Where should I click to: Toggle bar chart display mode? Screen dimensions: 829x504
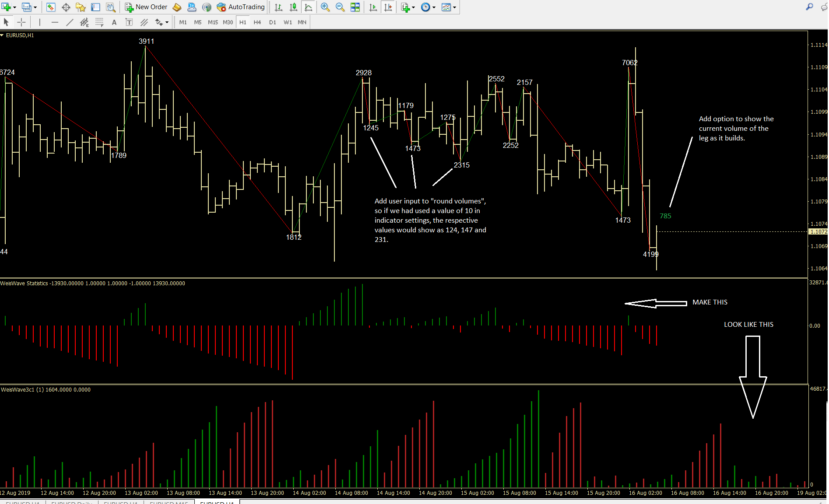278,7
